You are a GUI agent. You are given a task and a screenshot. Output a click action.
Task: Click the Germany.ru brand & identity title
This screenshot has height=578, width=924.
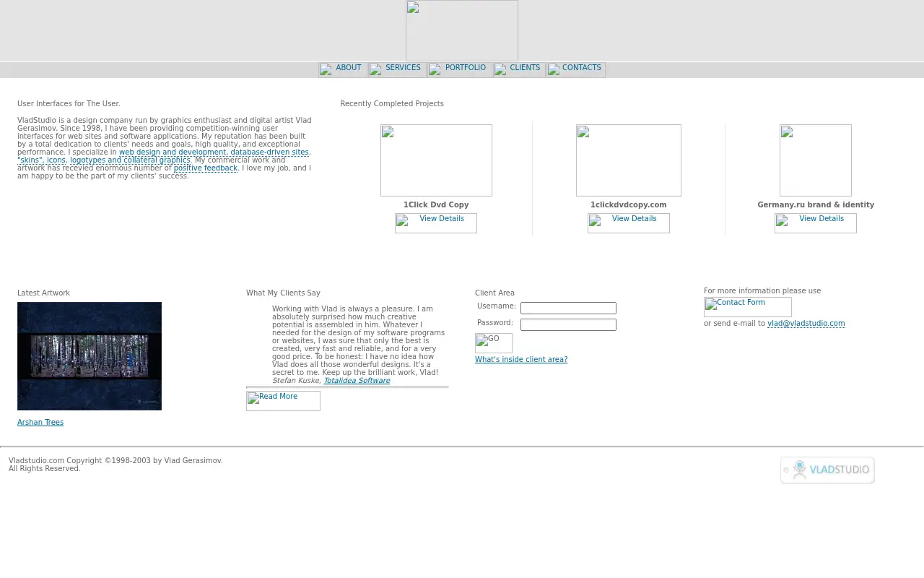816,205
